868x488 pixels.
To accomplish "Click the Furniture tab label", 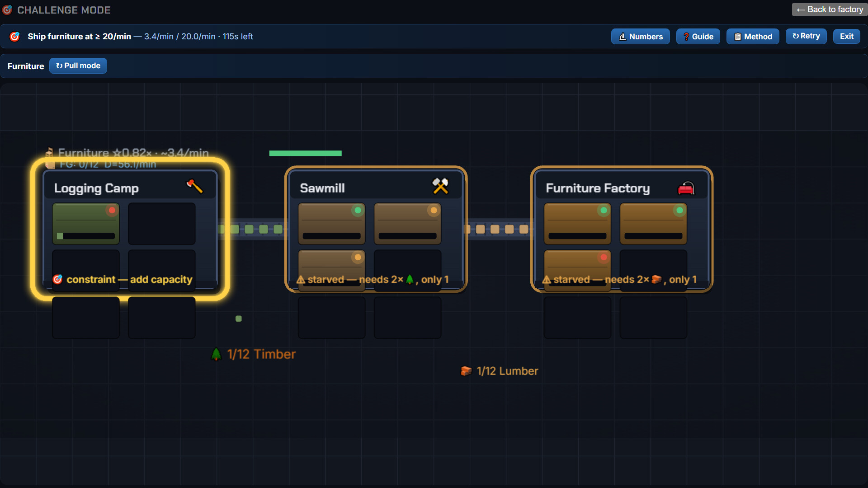I will coord(26,66).
